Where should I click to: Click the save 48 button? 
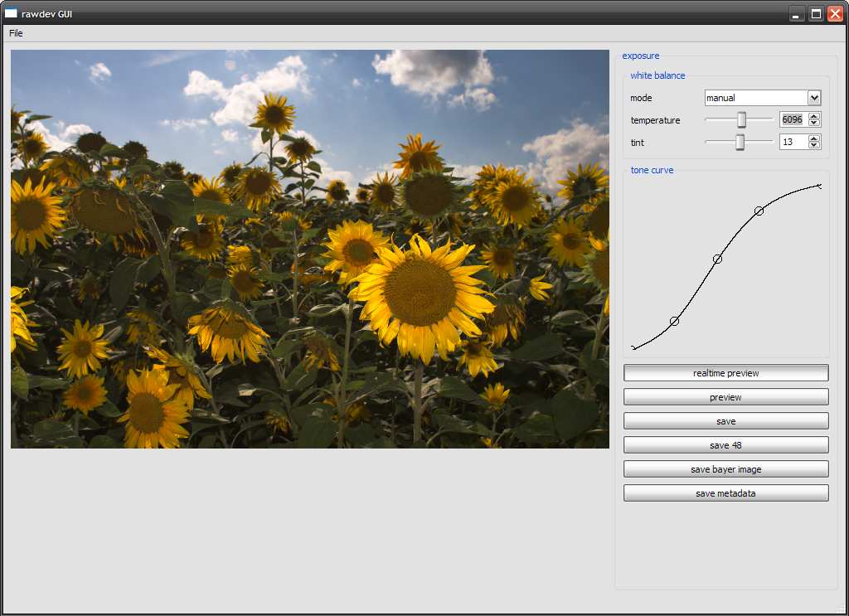tap(725, 445)
